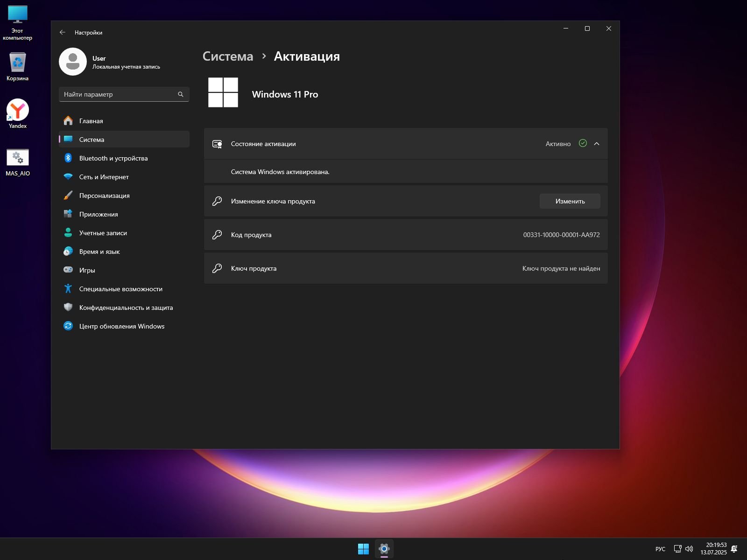This screenshot has width=747, height=560.
Task: Click the home icon next to Главная
Action: [x=68, y=121]
